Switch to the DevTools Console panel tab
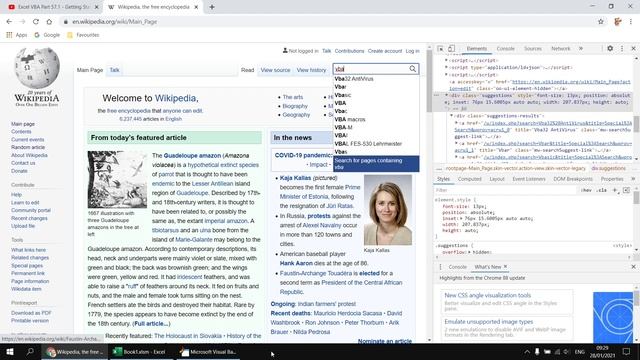This screenshot has height=360, width=640. tap(505, 49)
